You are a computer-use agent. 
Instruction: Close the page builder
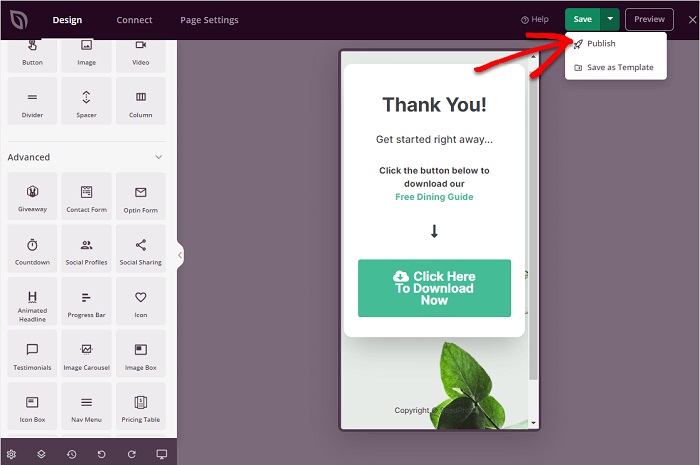[x=692, y=20]
